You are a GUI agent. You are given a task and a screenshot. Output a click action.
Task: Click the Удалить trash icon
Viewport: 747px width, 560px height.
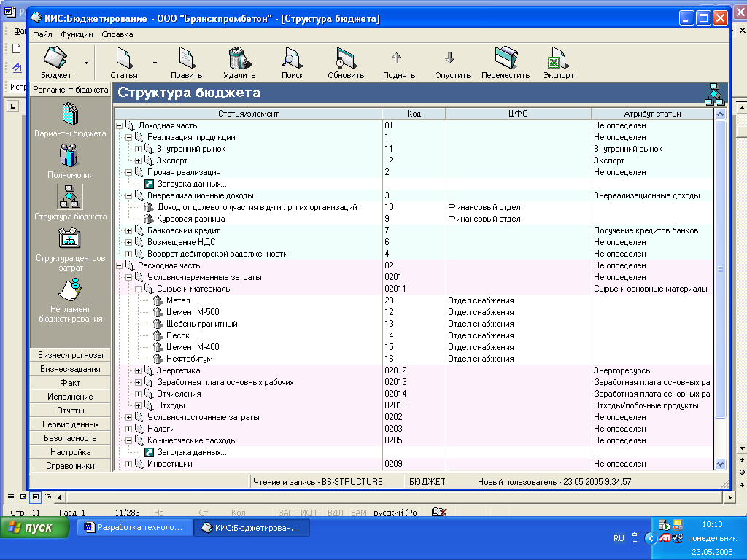(x=239, y=58)
